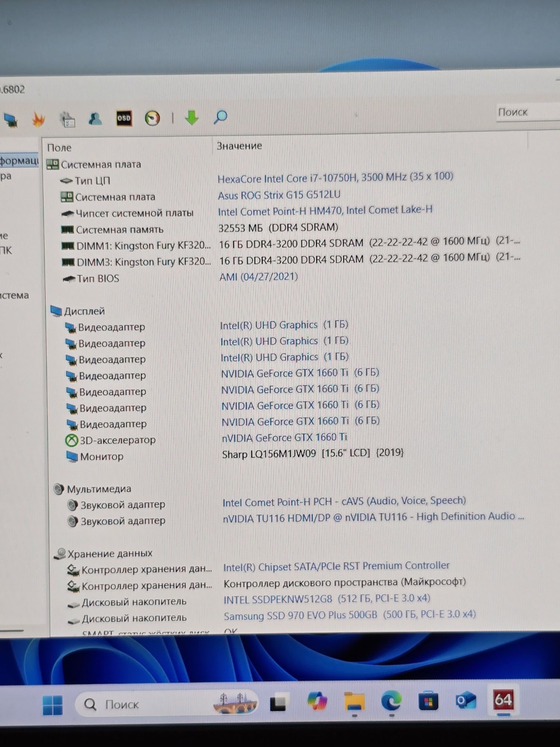560x747 pixels.
Task: Select the DIMM3: Kingston Fury row
Action: click(x=291, y=260)
